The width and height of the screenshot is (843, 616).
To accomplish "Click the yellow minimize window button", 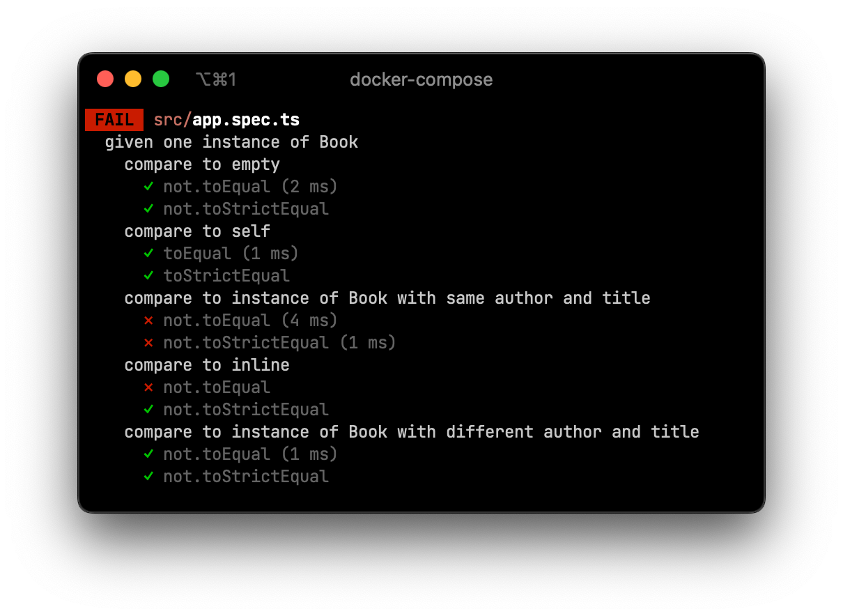I will 133,79.
